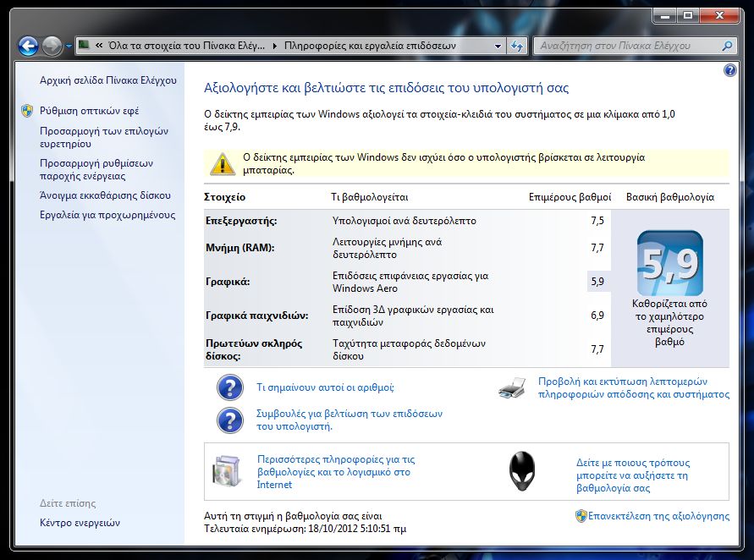Image resolution: width=754 pixels, height=560 pixels.
Task: Re-run assessment via 'Επανεκτέλεση της αξιολόγησης'
Action: point(658,516)
